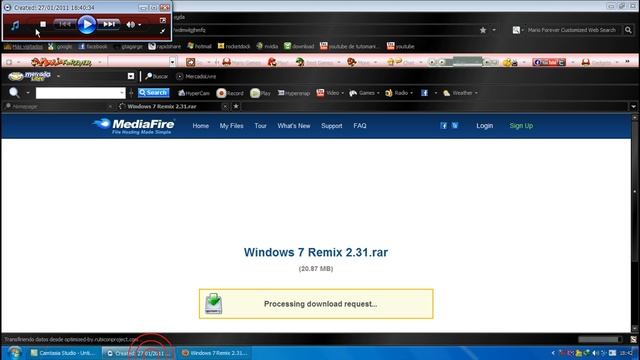Skip to the next track
640x360 pixels.
(109, 24)
